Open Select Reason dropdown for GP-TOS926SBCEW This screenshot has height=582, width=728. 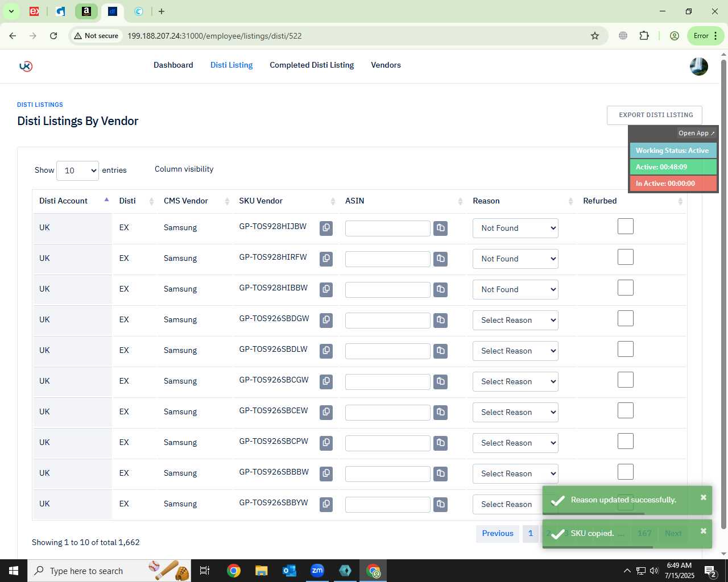click(515, 412)
